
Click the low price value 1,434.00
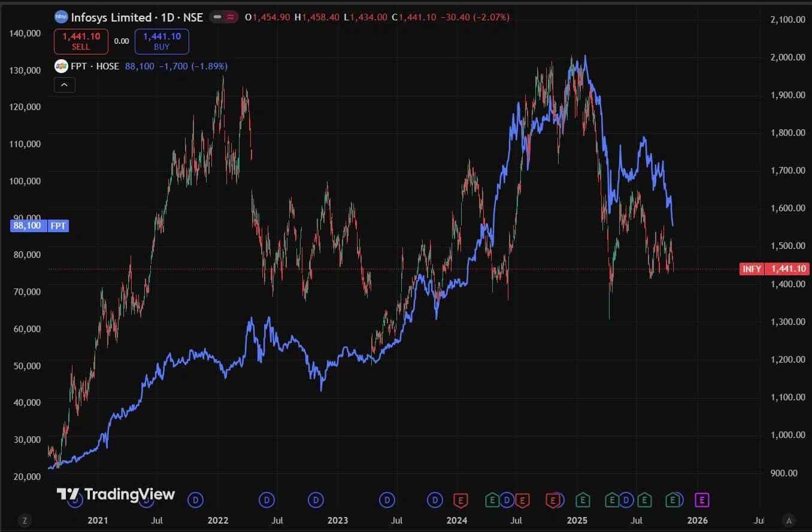click(368, 17)
